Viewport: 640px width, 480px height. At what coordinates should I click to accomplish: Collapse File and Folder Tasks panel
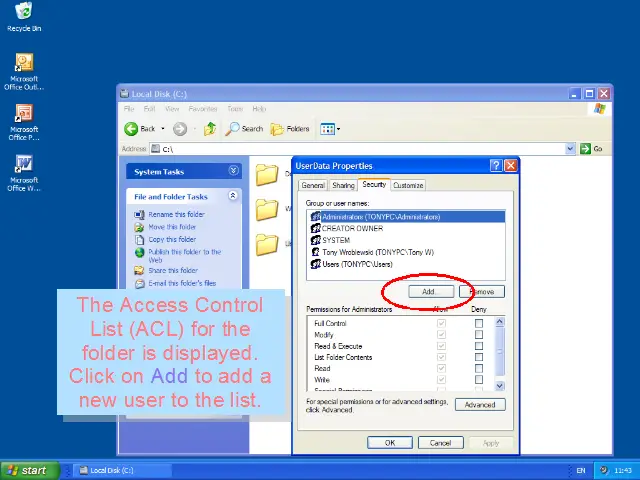pos(233,197)
